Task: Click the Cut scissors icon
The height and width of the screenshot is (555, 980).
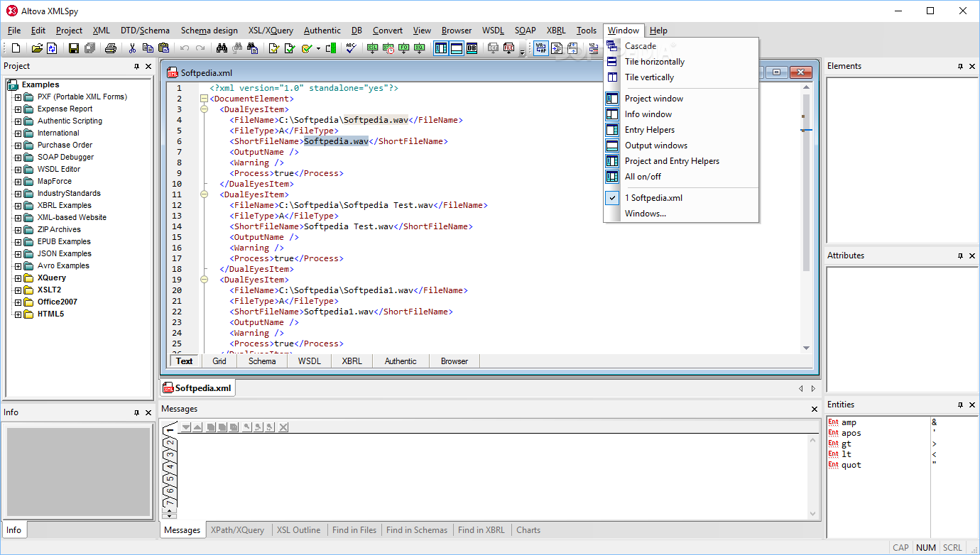Action: (132, 48)
